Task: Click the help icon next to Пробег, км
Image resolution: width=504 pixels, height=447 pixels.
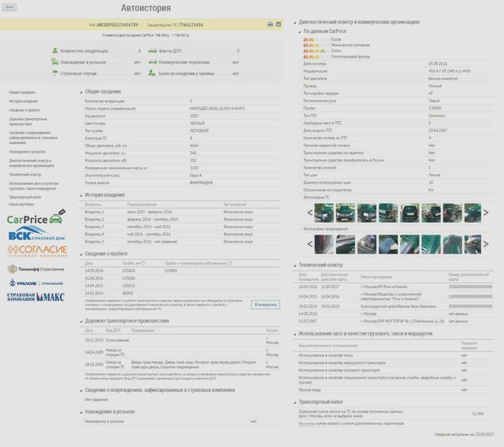Action: (143, 263)
